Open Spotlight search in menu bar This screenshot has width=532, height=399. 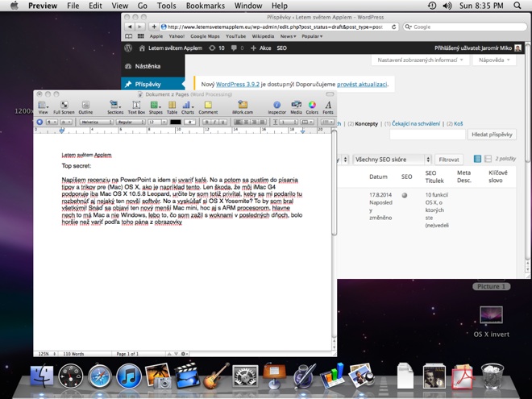point(517,6)
